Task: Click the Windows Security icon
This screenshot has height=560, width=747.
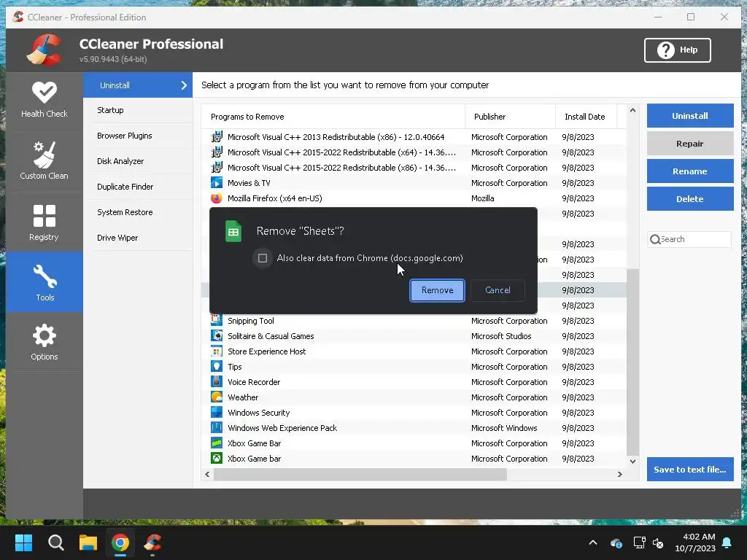Action: point(217,413)
